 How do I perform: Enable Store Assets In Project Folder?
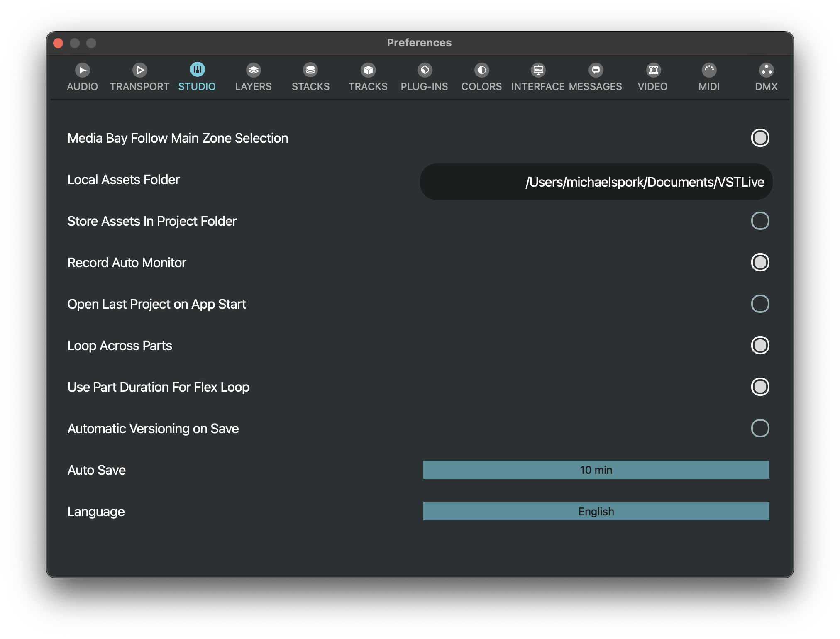pos(760,221)
